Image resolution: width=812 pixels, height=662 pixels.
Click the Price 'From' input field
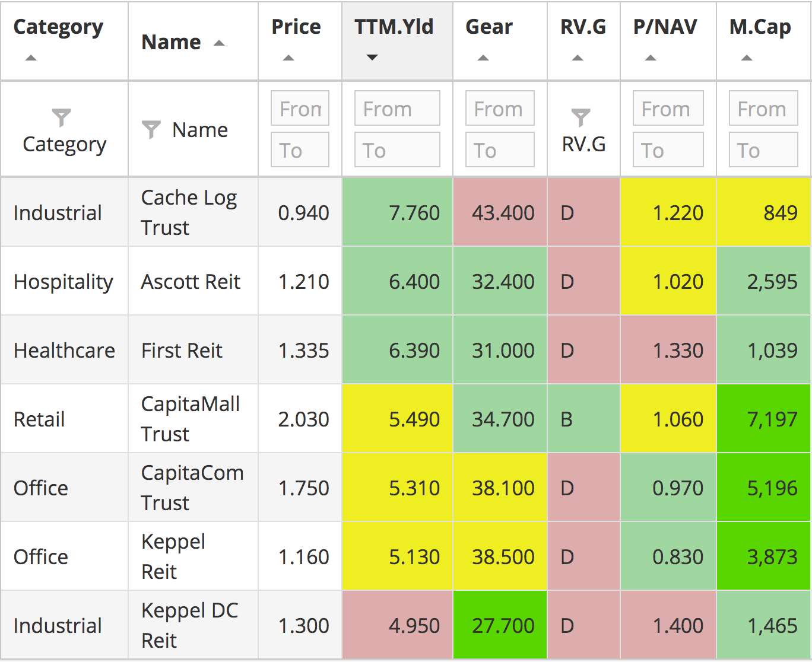[x=300, y=109]
